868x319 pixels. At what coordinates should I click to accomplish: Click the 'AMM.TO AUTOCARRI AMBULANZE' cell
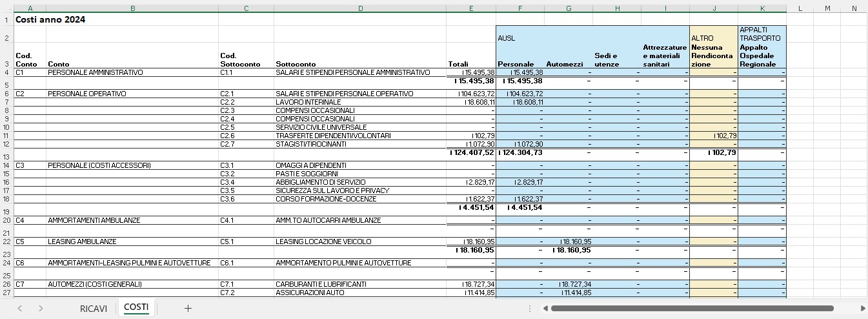coord(360,220)
